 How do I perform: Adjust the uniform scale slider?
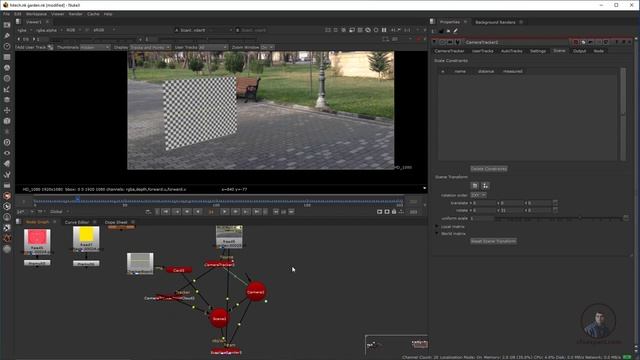tap(559, 218)
